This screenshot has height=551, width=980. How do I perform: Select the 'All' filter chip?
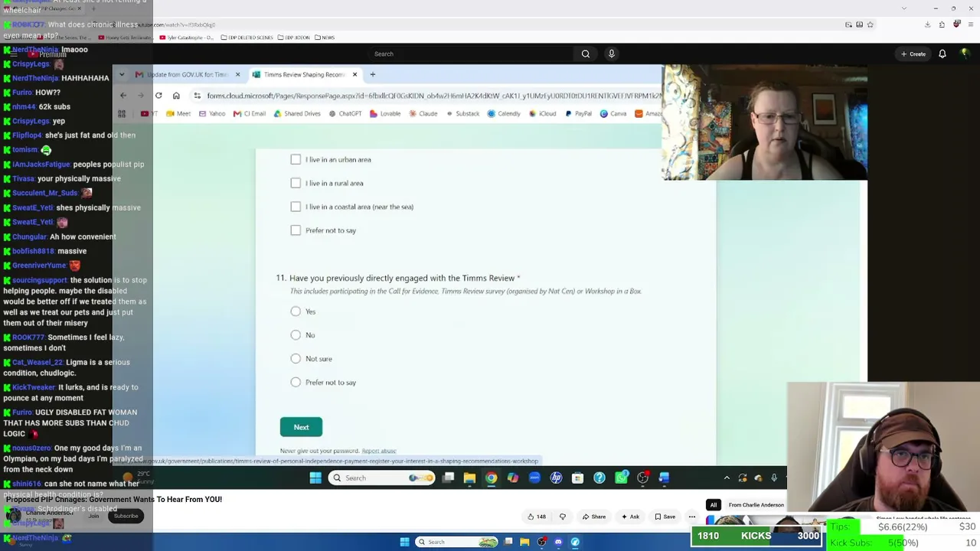tap(713, 505)
